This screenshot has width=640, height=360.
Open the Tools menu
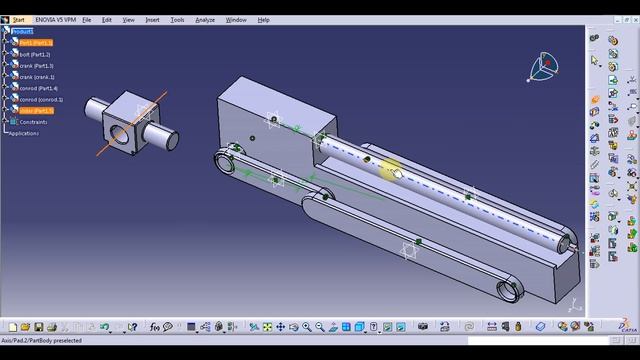(x=177, y=20)
